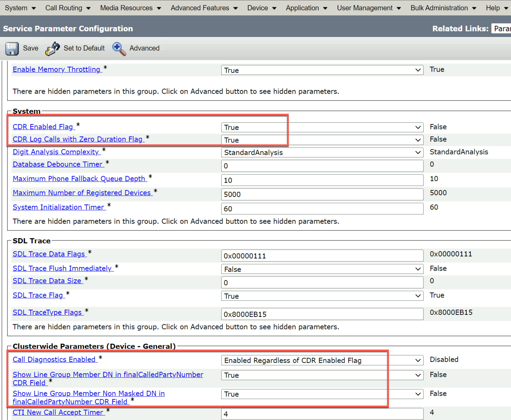
Task: Click Show Line Group Member Non Masked link
Action: click(x=89, y=397)
